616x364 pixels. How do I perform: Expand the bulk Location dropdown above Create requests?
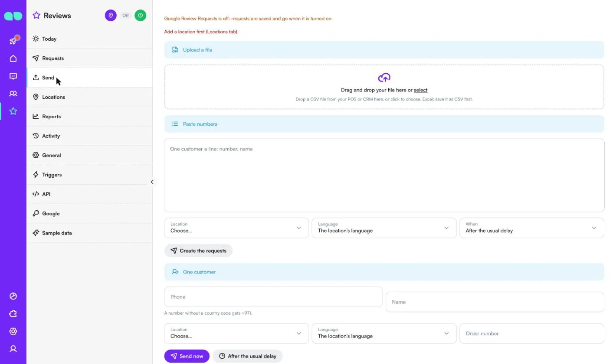click(x=236, y=228)
